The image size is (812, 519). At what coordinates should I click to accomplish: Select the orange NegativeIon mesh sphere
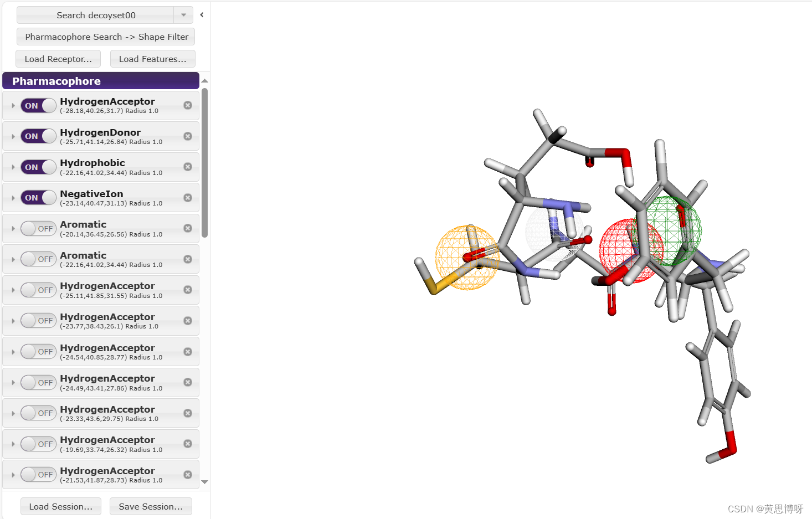(467, 258)
